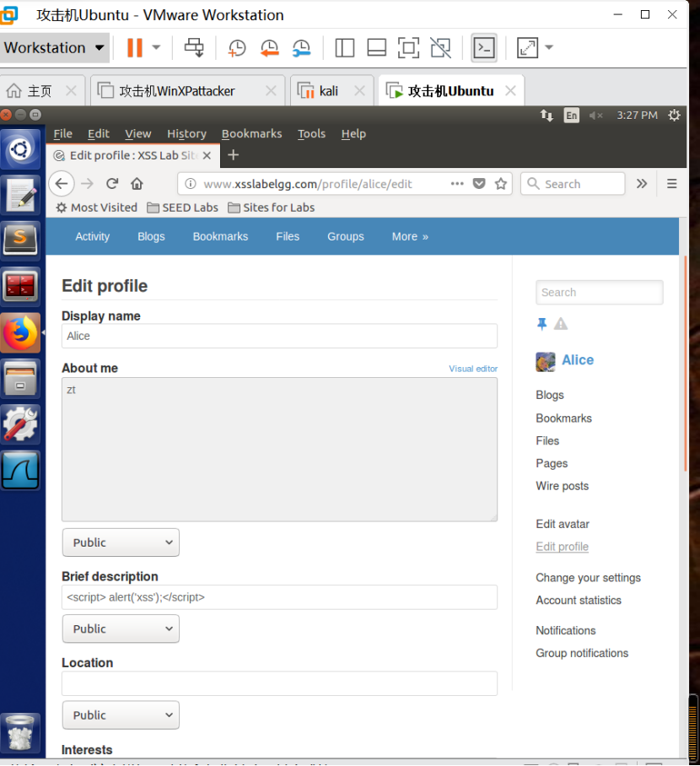Save page to Pocket
The width and height of the screenshot is (700, 766).
pyautogui.click(x=479, y=184)
